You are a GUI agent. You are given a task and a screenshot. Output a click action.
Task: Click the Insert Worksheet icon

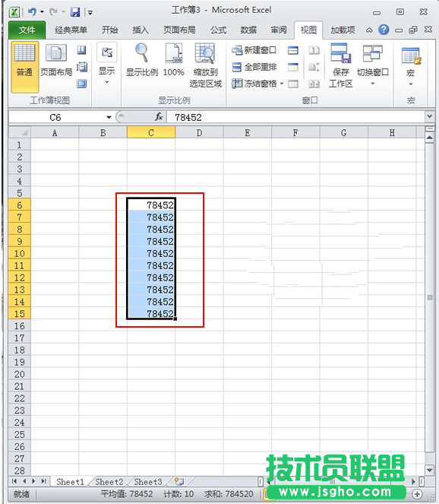coord(179,481)
